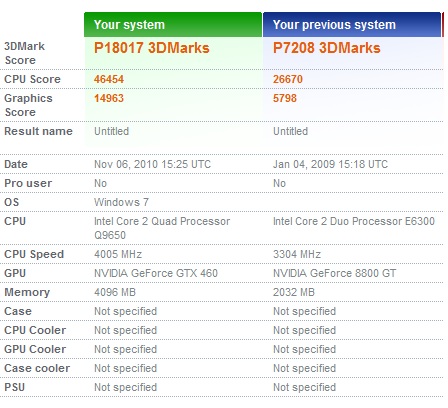The image size is (448, 408).
Task: Click the NVIDIA GeForce GTX 460 entry
Action: click(156, 273)
